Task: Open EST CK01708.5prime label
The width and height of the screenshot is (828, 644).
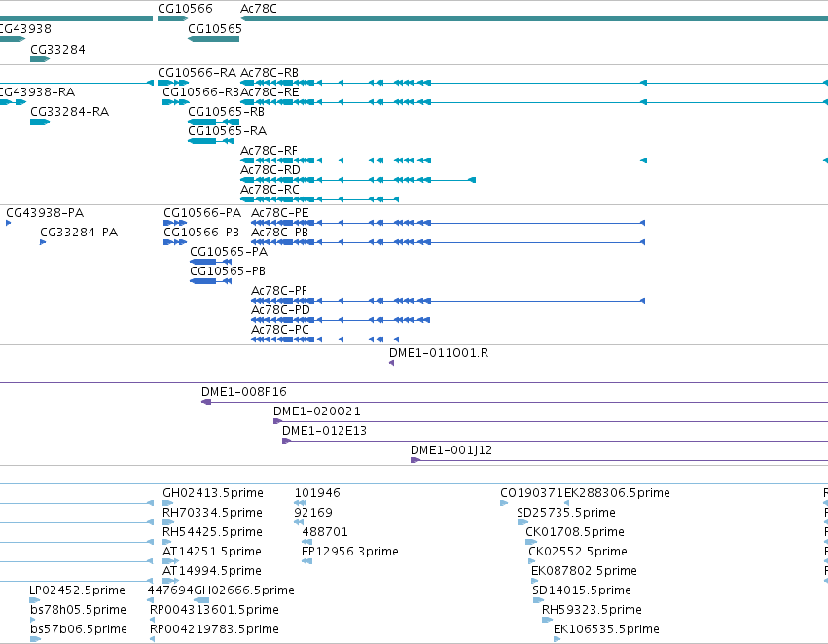Action: (x=575, y=532)
